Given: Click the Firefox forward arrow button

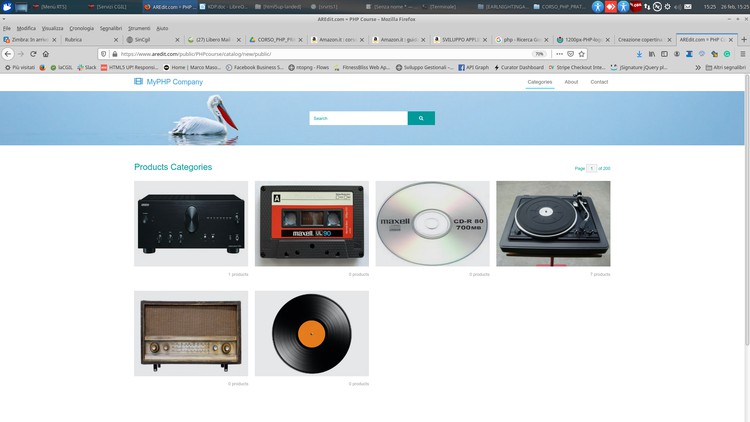Looking at the screenshot, I should coord(21,54).
